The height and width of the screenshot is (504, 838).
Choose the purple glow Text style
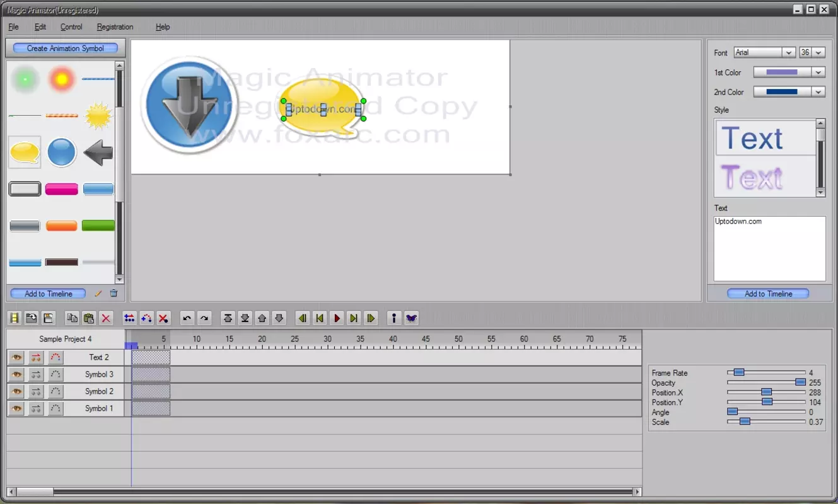click(x=765, y=176)
